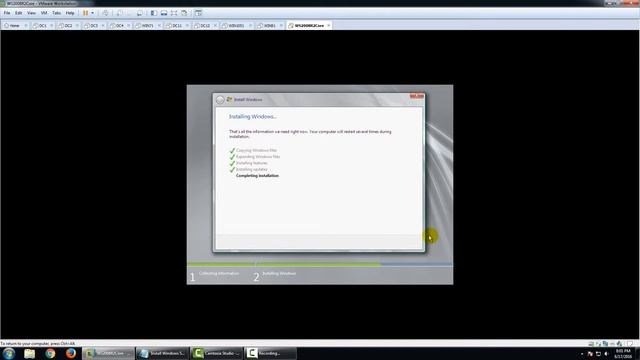640x360 pixels.
Task: Close the Install Windows dialog
Action: pyautogui.click(x=417, y=96)
